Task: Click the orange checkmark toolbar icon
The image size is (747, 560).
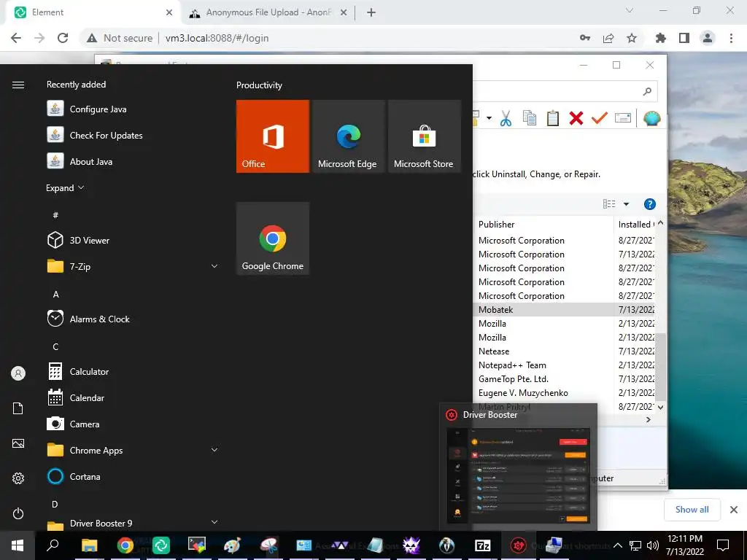Action: coord(600,118)
